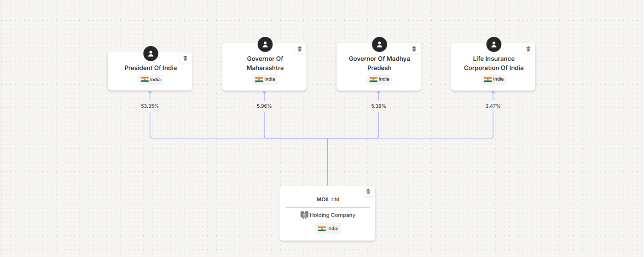Select the Governor Of Maharashtra person avatar
The image size is (644, 257).
coord(265,44)
